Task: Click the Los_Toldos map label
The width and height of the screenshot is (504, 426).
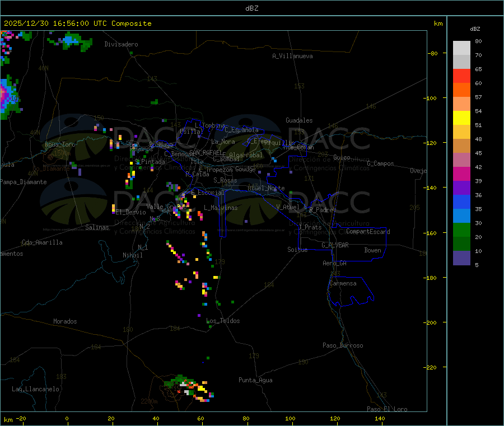Action: tap(223, 321)
